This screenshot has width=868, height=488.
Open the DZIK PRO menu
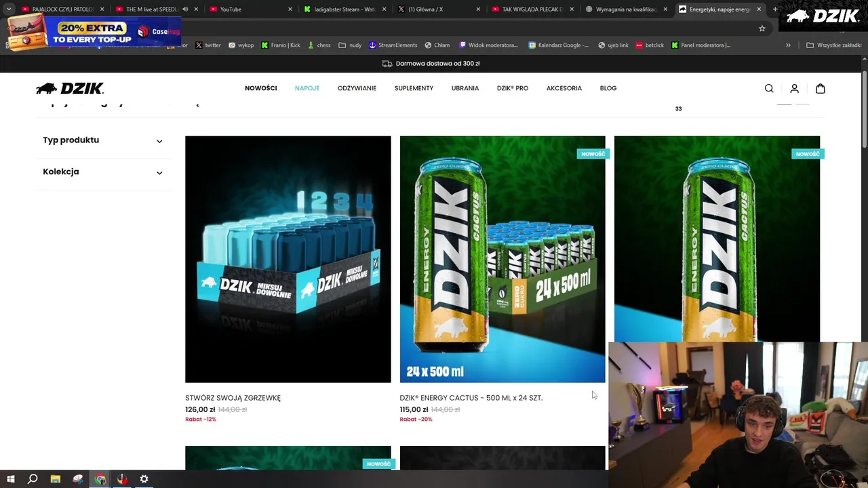pyautogui.click(x=513, y=88)
